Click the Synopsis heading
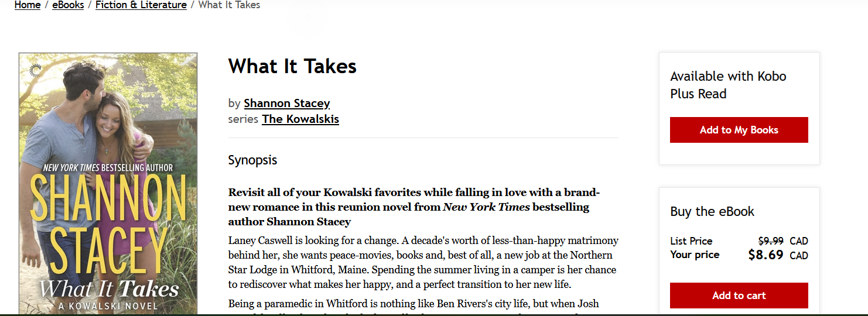This screenshot has width=868, height=316. pos(252,160)
